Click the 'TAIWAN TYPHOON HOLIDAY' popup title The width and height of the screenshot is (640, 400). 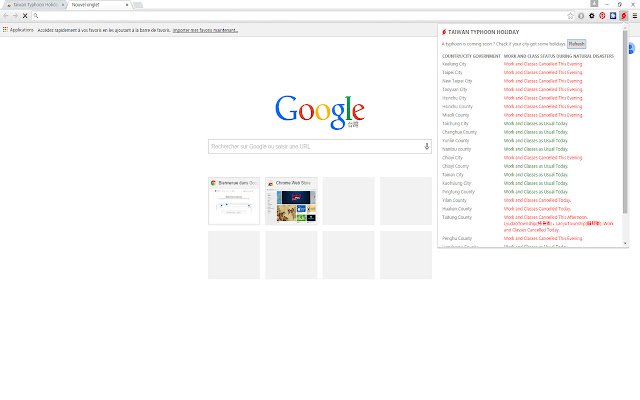click(x=483, y=32)
